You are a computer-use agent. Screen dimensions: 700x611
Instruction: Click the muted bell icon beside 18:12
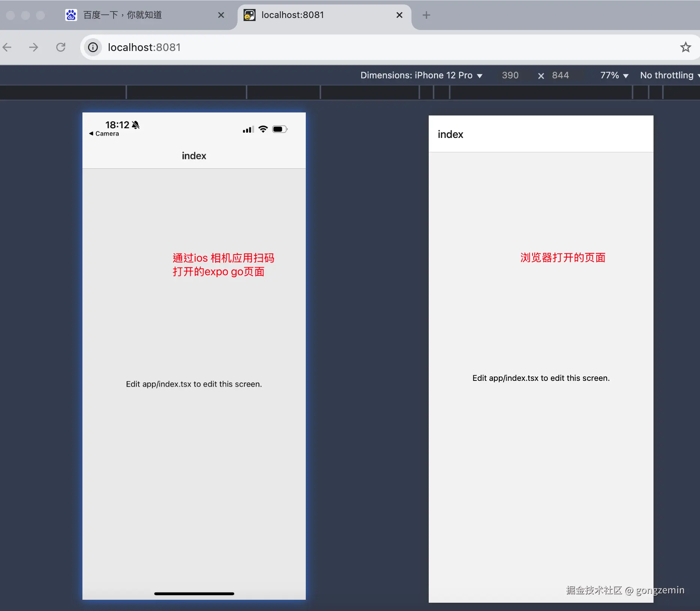click(136, 125)
